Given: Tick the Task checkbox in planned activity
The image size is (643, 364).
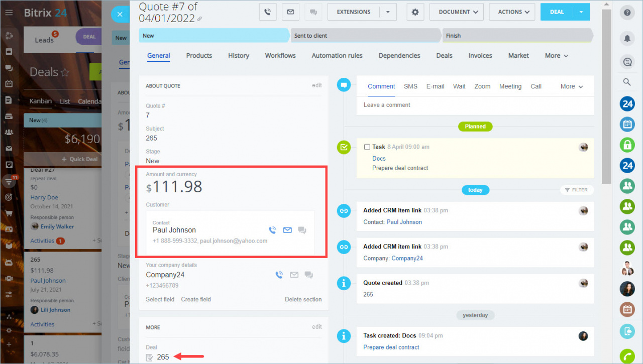Looking at the screenshot, I should (367, 147).
